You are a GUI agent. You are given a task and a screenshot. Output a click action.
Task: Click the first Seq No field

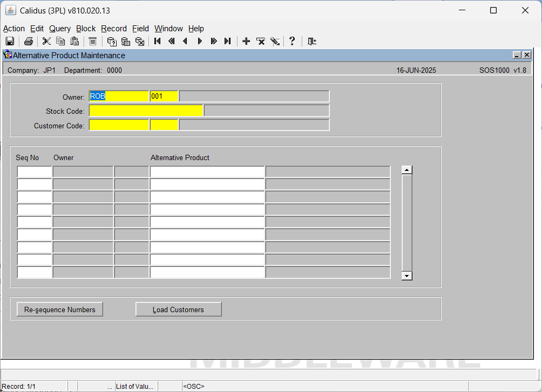click(34, 171)
